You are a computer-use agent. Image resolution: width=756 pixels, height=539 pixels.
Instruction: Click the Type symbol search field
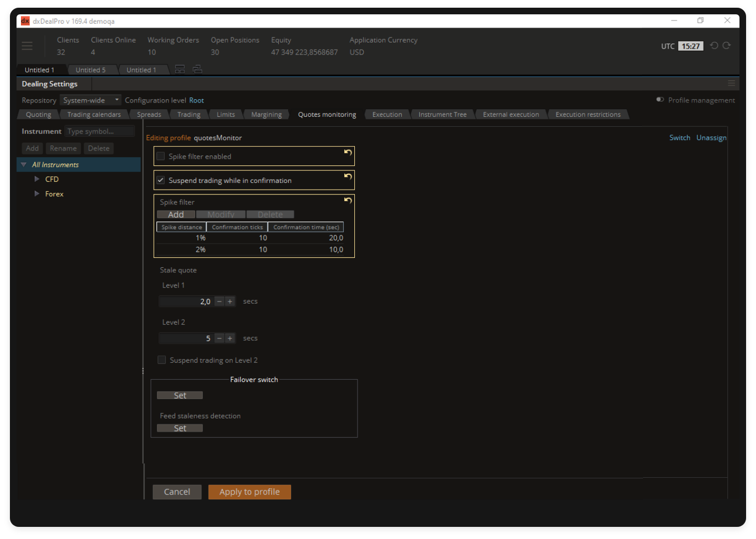[100, 131]
